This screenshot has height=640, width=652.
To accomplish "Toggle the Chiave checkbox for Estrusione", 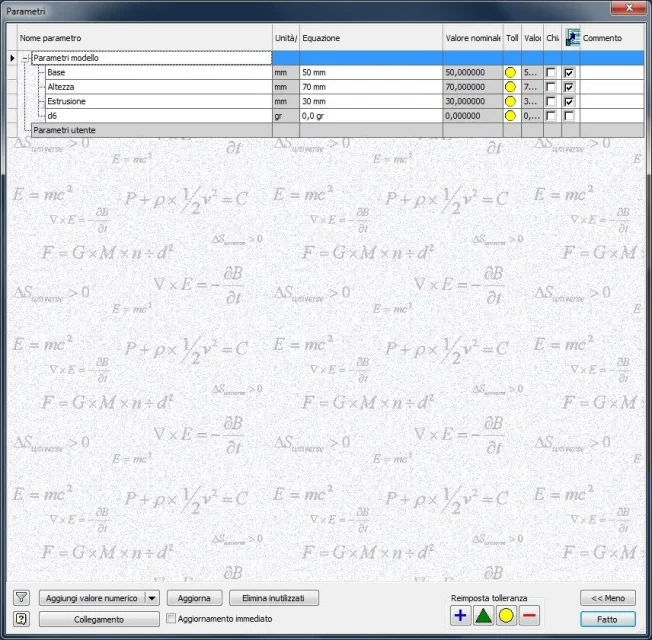I will [551, 101].
